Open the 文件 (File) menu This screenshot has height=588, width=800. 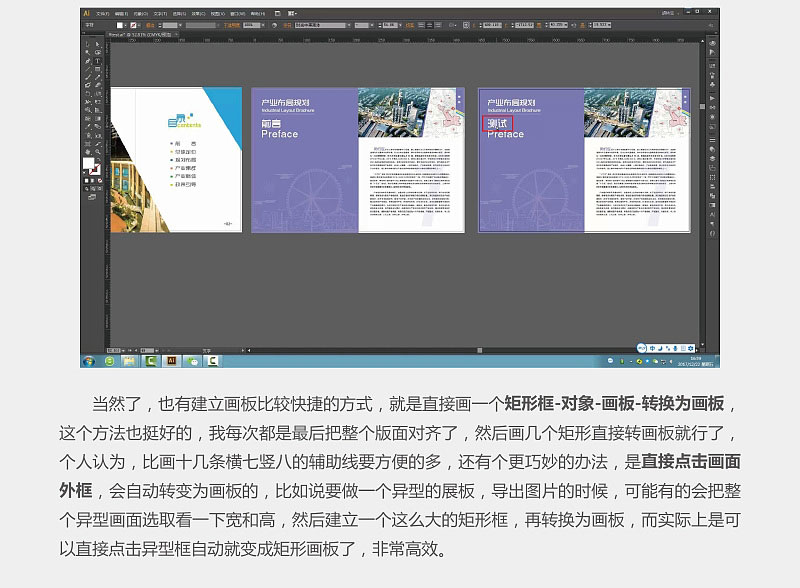[x=103, y=14]
